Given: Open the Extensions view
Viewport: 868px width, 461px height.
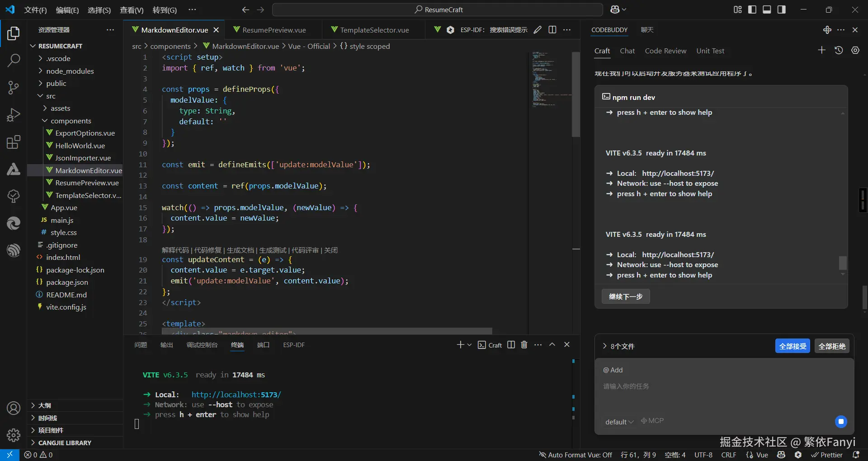Looking at the screenshot, I should pyautogui.click(x=14, y=142).
